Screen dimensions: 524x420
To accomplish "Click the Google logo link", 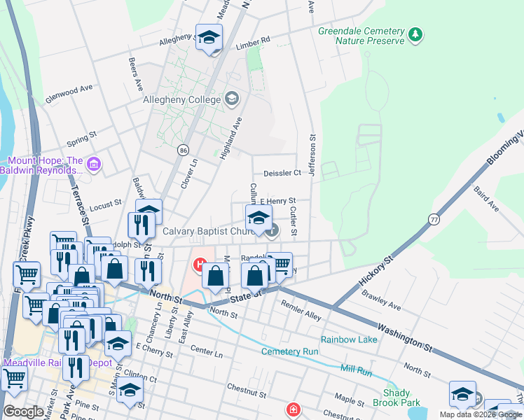I will [x=23, y=412].
